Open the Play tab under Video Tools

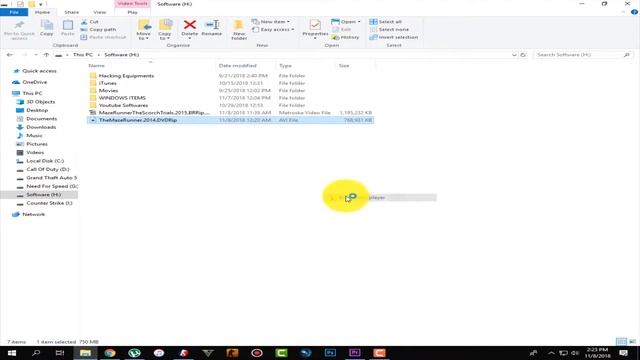tap(133, 12)
